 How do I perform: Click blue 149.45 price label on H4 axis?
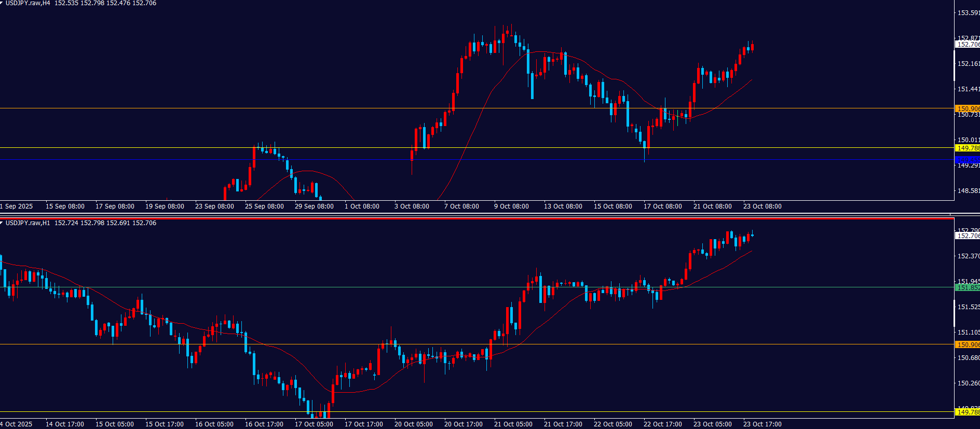pos(968,160)
